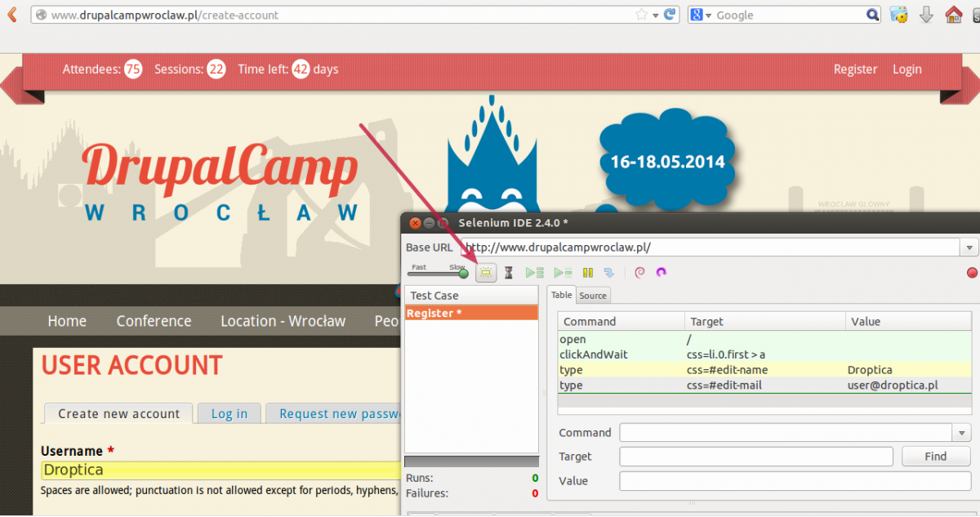Expand the Command dropdown arrow

[x=962, y=433]
